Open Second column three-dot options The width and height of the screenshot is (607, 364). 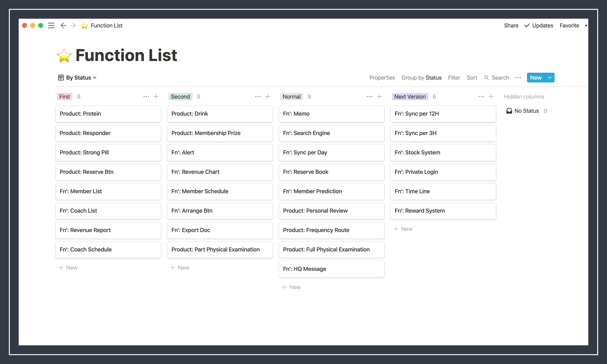[x=258, y=97]
